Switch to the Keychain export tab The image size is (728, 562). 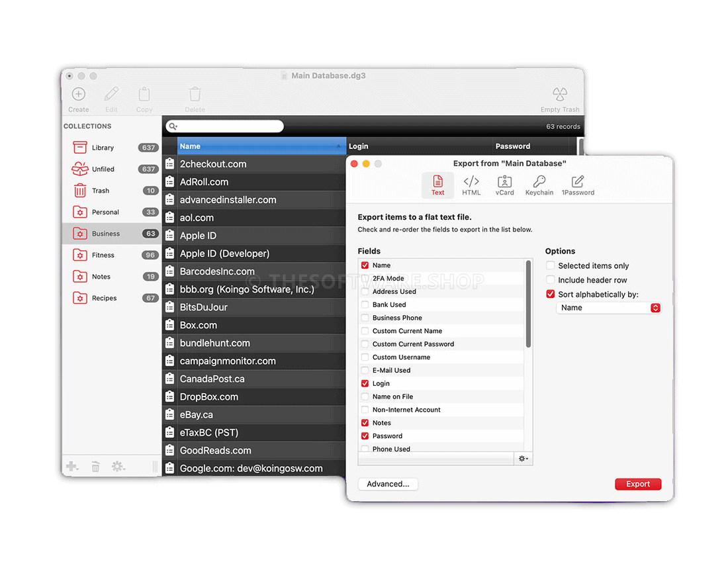(x=539, y=185)
